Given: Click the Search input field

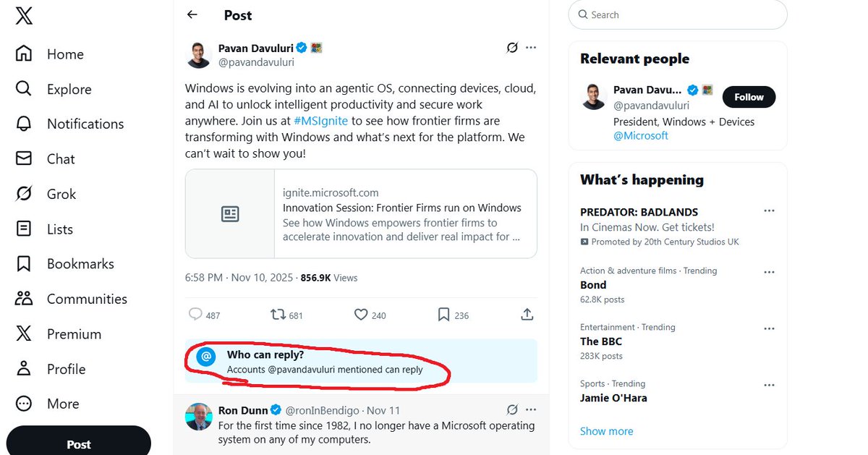Looking at the screenshot, I should click(678, 14).
